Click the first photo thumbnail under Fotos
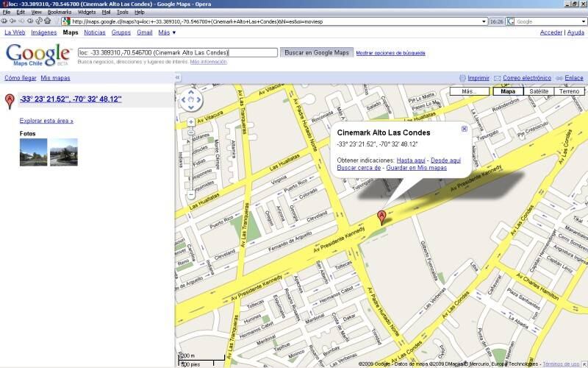This screenshot has height=368, width=588. pos(33,152)
